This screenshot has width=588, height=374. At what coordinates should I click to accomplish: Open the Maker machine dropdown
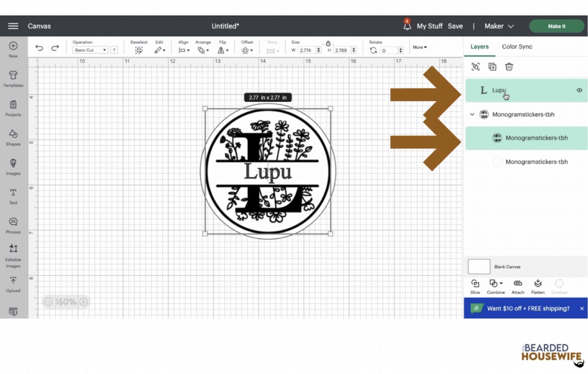[498, 26]
